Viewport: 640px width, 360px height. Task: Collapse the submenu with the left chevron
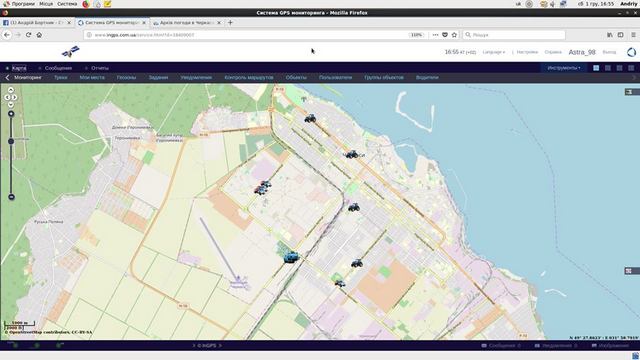click(x=7, y=77)
